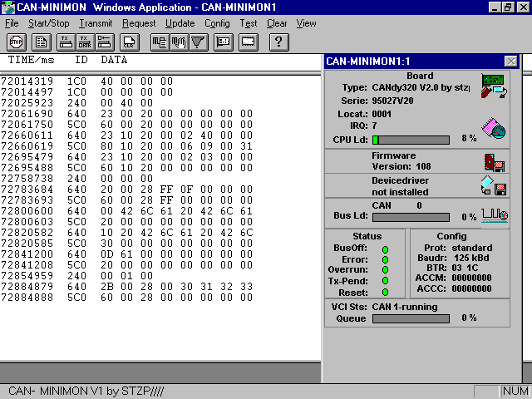Click the chip toolbar icon

249,42
